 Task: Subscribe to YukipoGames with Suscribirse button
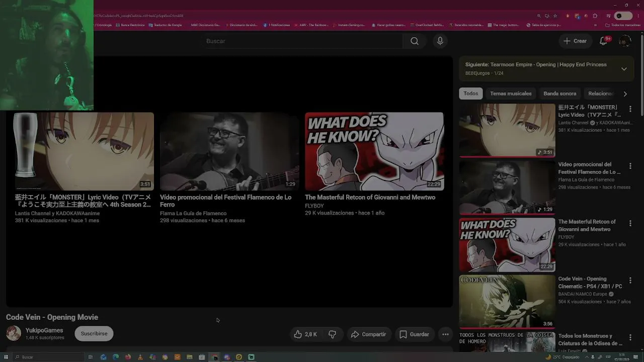(94, 334)
